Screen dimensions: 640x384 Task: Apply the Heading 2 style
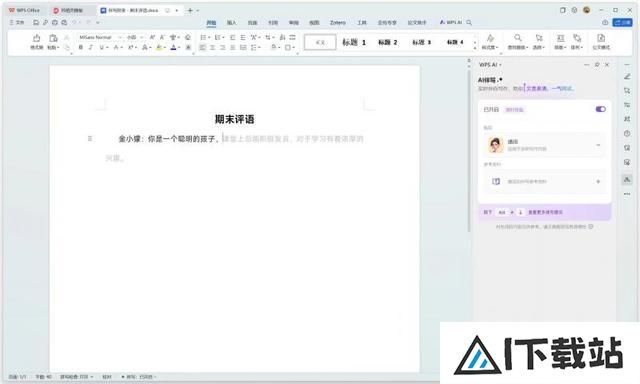387,42
